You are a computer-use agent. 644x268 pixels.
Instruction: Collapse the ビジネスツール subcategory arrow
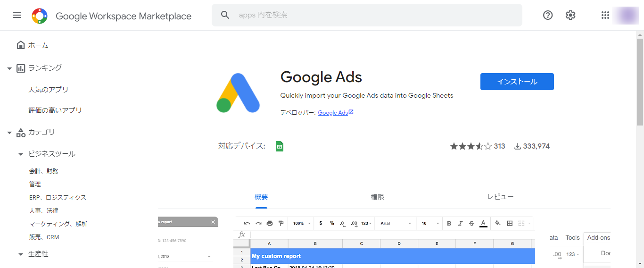pos(21,154)
